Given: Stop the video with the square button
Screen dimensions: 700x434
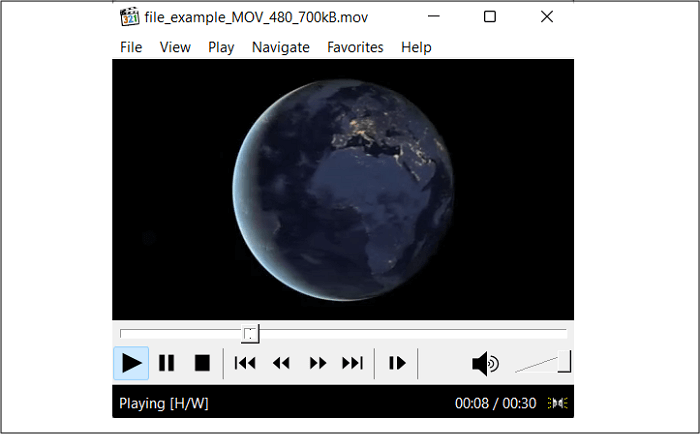Looking at the screenshot, I should point(202,363).
